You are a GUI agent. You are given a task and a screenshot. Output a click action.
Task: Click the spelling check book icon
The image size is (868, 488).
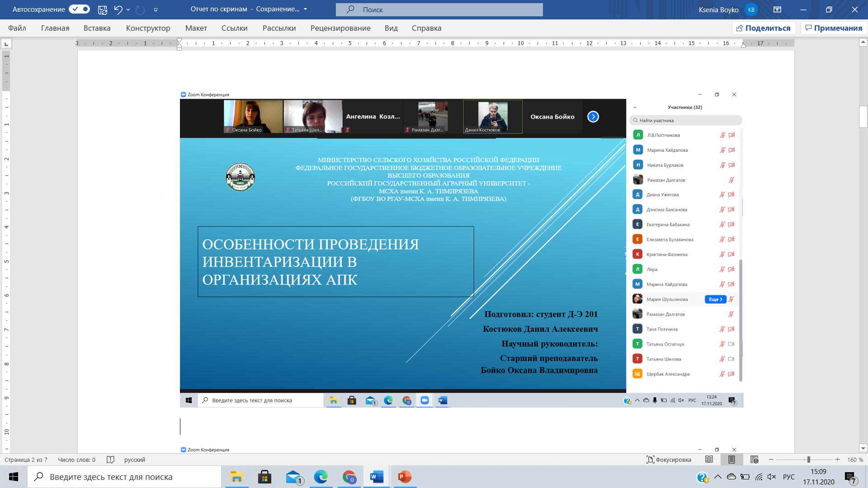coord(110,460)
